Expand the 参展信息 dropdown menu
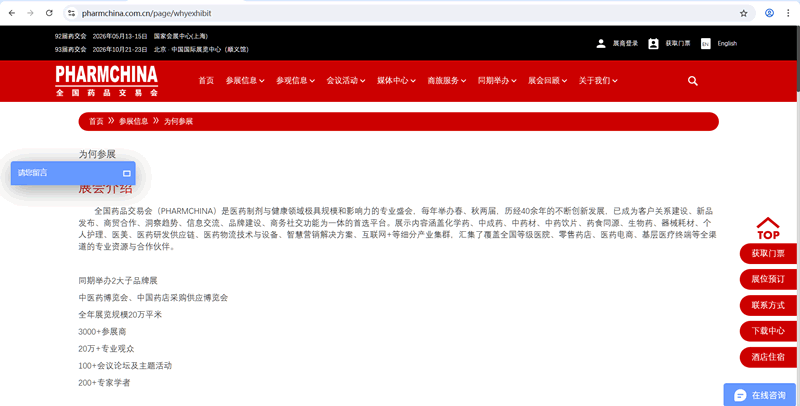This screenshot has width=800, height=406. [244, 81]
